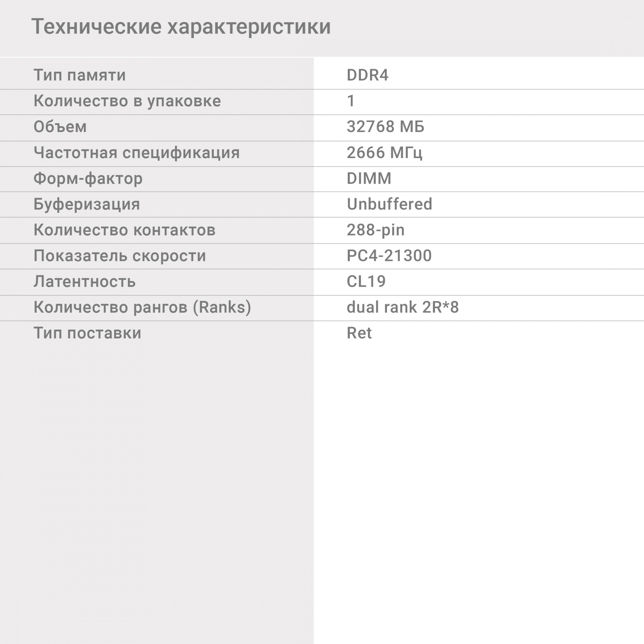Click the Форм-фактор label

coord(88,178)
